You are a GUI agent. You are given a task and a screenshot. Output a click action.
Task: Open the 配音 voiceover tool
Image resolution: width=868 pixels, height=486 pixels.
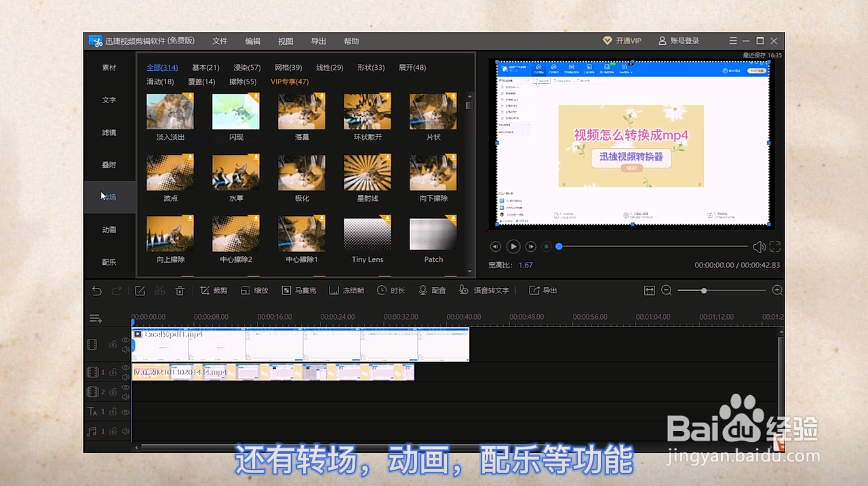point(432,290)
